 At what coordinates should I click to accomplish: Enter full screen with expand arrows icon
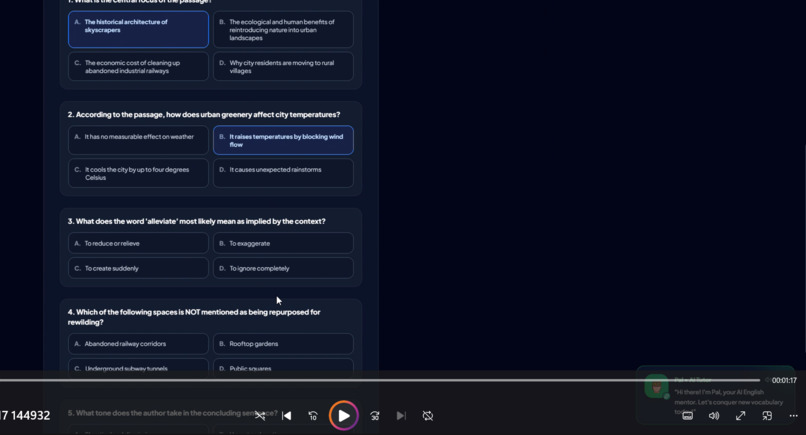(x=740, y=415)
